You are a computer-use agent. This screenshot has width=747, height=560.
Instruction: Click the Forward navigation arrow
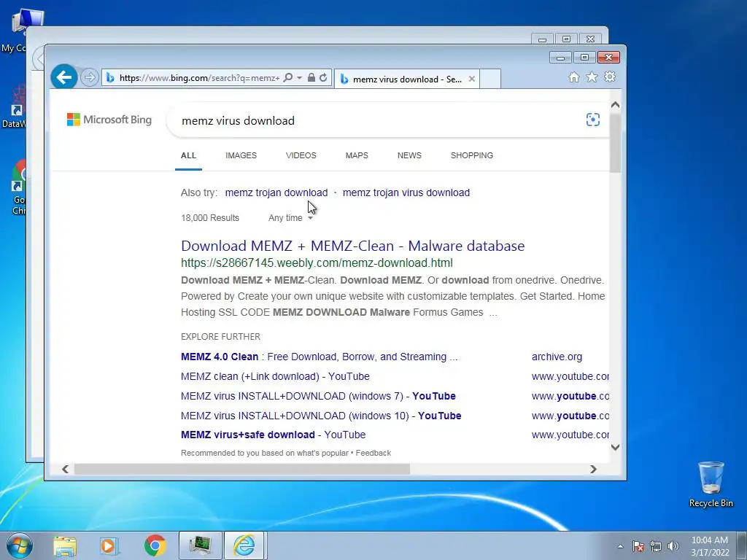(x=89, y=77)
